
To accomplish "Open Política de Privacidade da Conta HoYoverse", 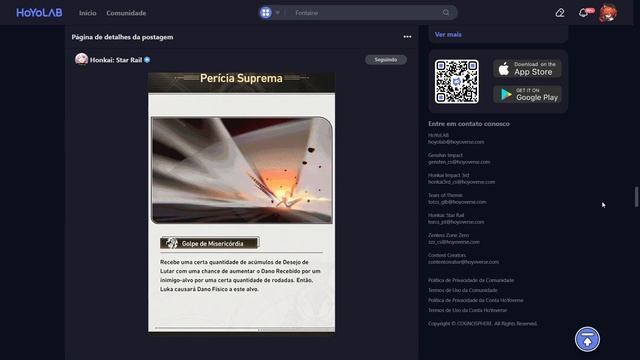I will 476,300.
